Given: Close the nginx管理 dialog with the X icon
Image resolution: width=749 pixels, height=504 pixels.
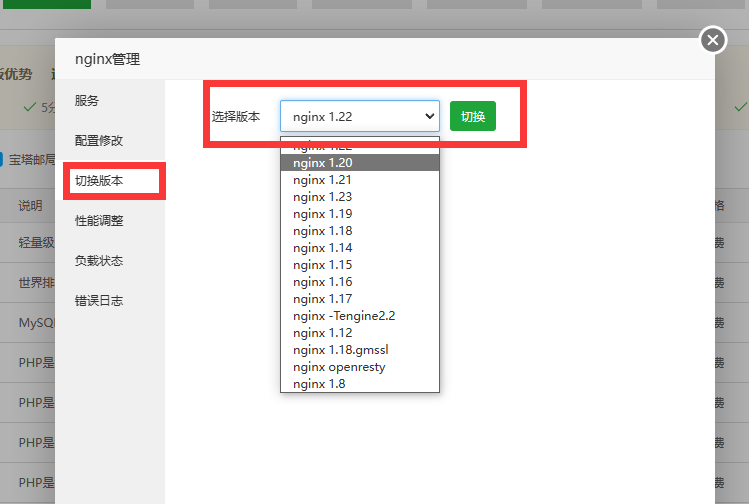Looking at the screenshot, I should 713,40.
